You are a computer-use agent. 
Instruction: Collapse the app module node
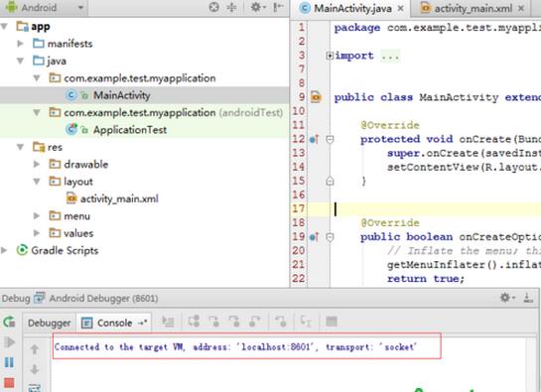coord(5,27)
